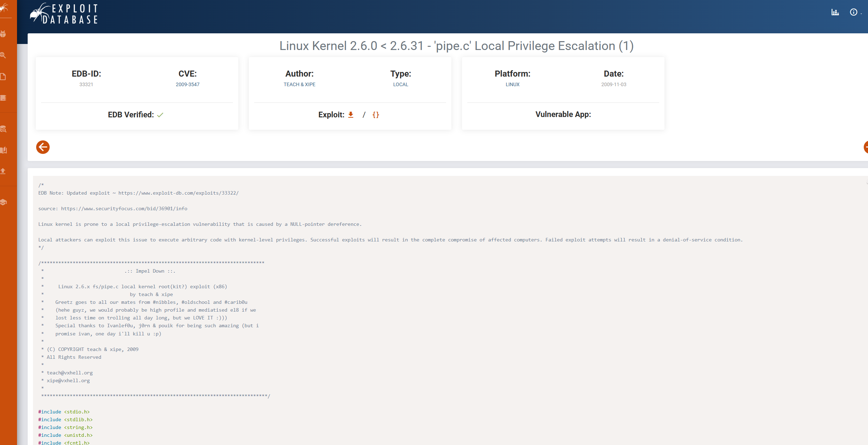Open the LINUX platform link

pyautogui.click(x=512, y=84)
